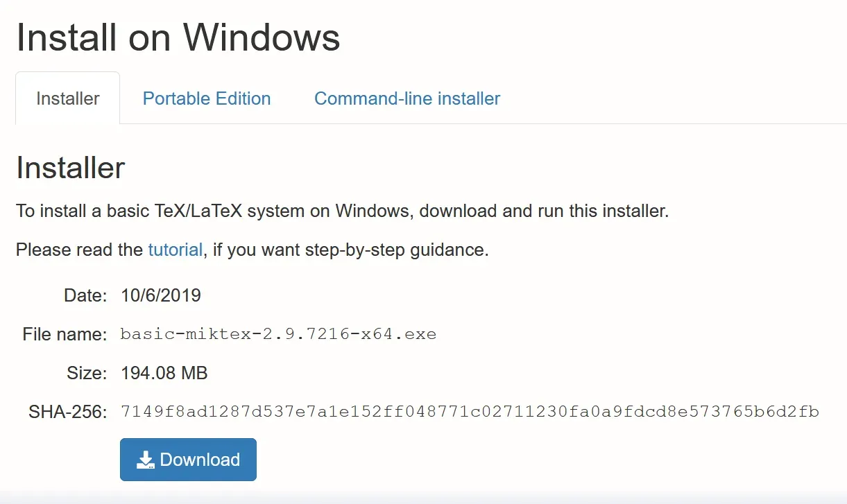The height and width of the screenshot is (504, 847).
Task: Click the Please read the text
Action: click(x=80, y=250)
